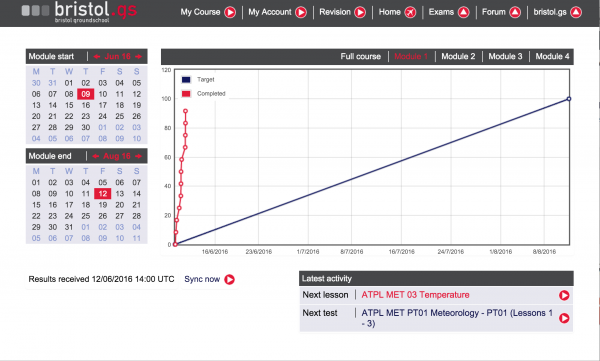Go to next month in Module start calendar

(139, 56)
